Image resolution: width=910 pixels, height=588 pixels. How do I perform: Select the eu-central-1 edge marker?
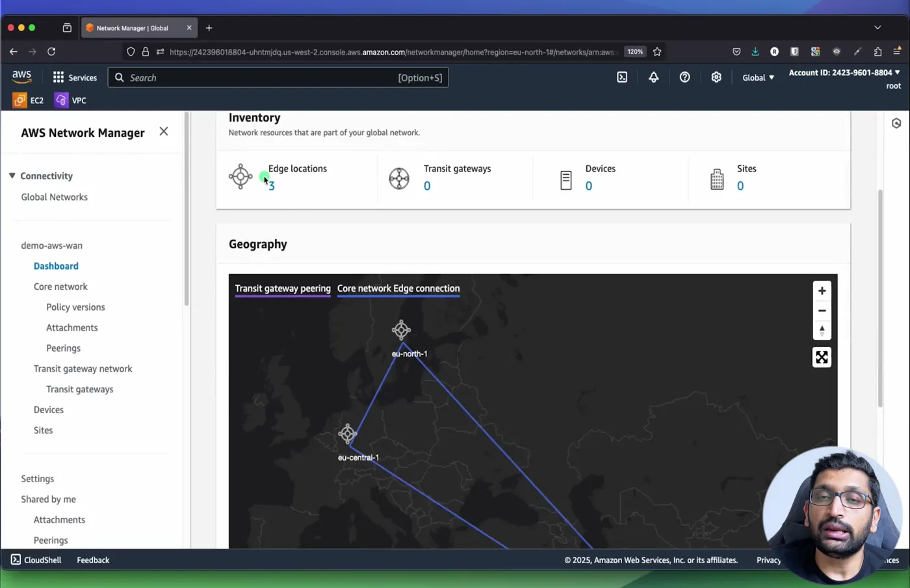(x=348, y=433)
